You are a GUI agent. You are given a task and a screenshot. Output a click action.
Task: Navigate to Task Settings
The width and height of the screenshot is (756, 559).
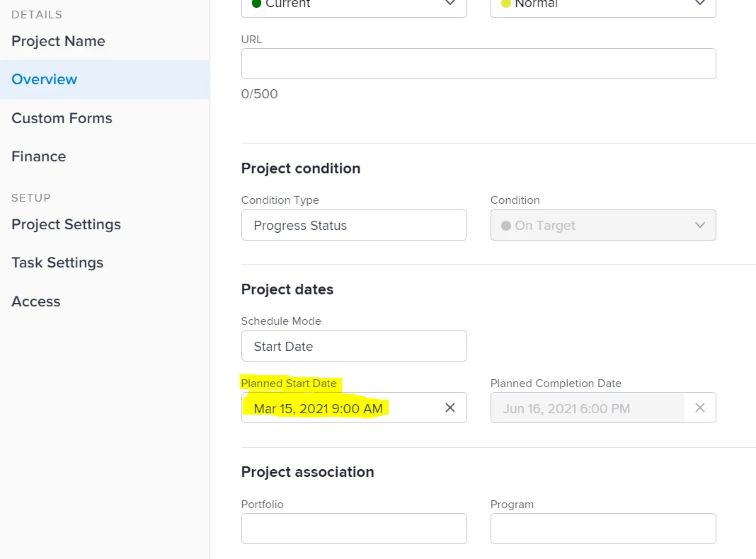point(57,263)
